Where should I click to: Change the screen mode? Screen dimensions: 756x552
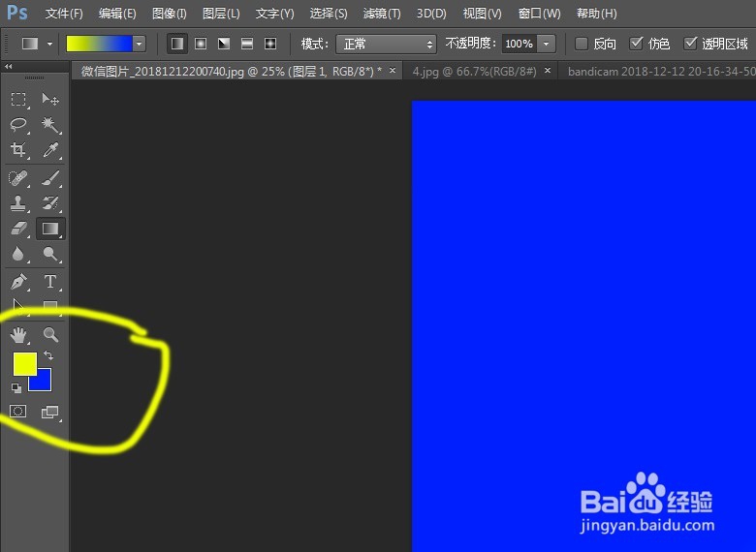[50, 412]
